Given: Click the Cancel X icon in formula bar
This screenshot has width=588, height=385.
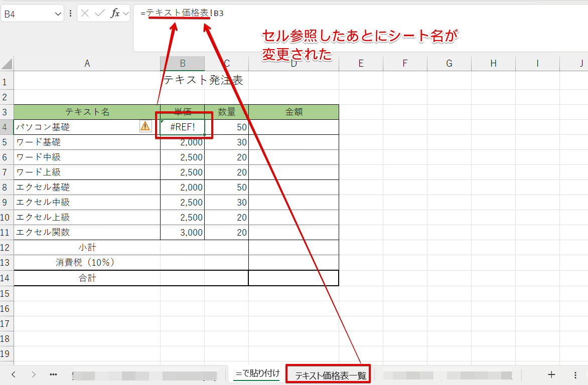Looking at the screenshot, I should tap(85, 14).
